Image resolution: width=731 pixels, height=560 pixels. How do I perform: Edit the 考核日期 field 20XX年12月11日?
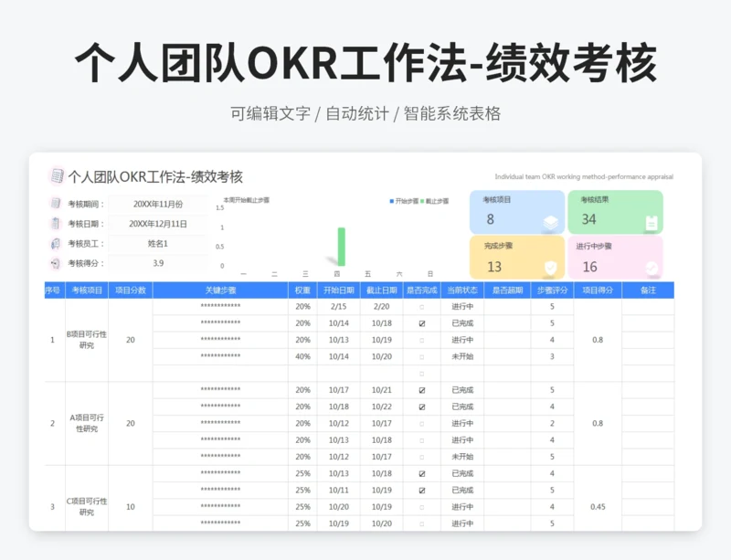[158, 224]
